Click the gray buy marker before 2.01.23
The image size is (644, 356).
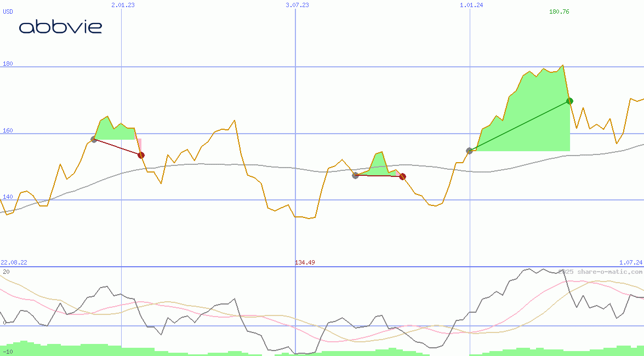(x=94, y=140)
